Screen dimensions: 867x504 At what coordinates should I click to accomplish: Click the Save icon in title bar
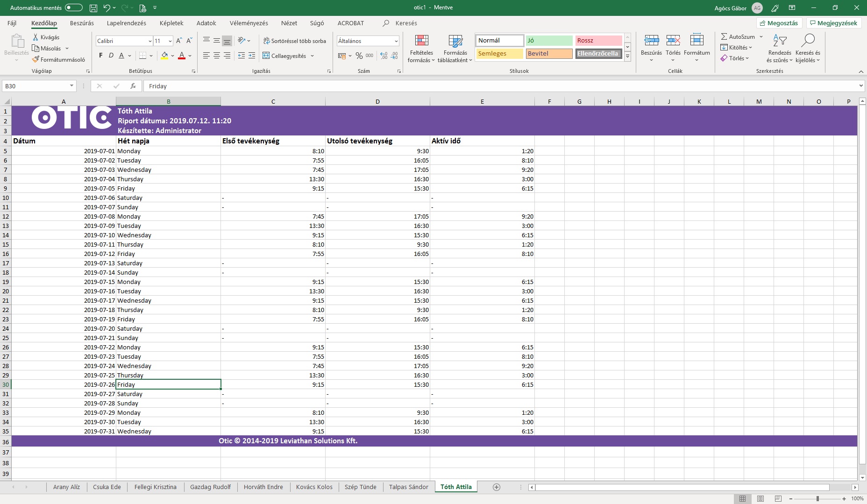point(93,8)
